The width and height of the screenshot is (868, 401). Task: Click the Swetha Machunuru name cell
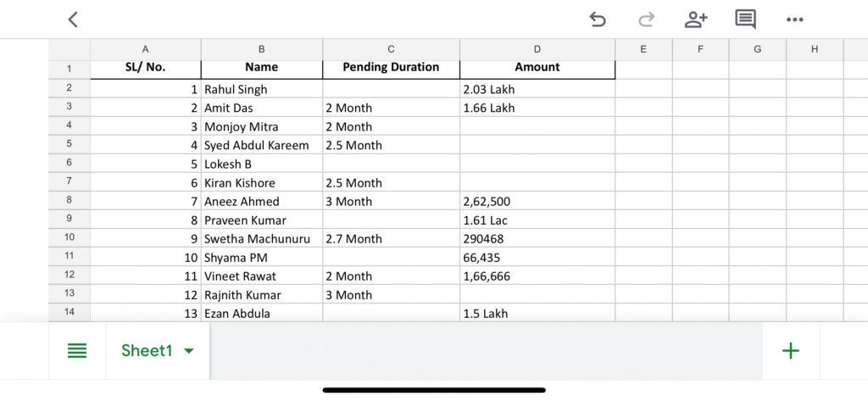pos(261,239)
